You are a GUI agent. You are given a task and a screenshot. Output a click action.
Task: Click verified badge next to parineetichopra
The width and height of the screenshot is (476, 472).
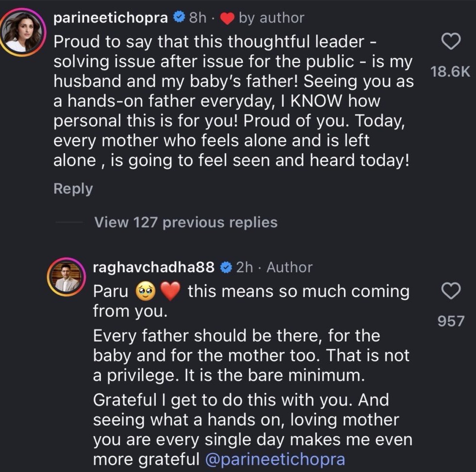coord(179,18)
